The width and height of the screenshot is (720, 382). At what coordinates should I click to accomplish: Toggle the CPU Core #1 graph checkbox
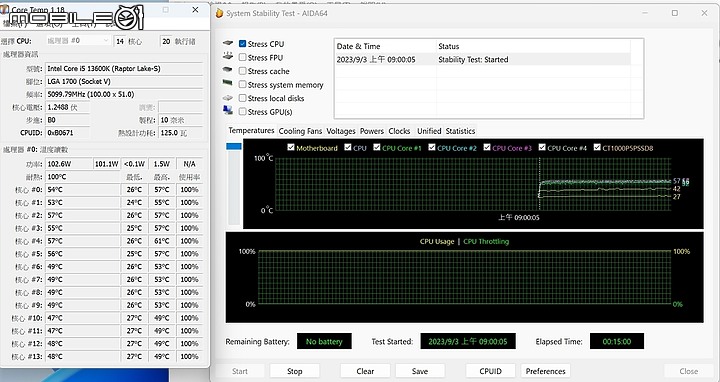coord(377,147)
